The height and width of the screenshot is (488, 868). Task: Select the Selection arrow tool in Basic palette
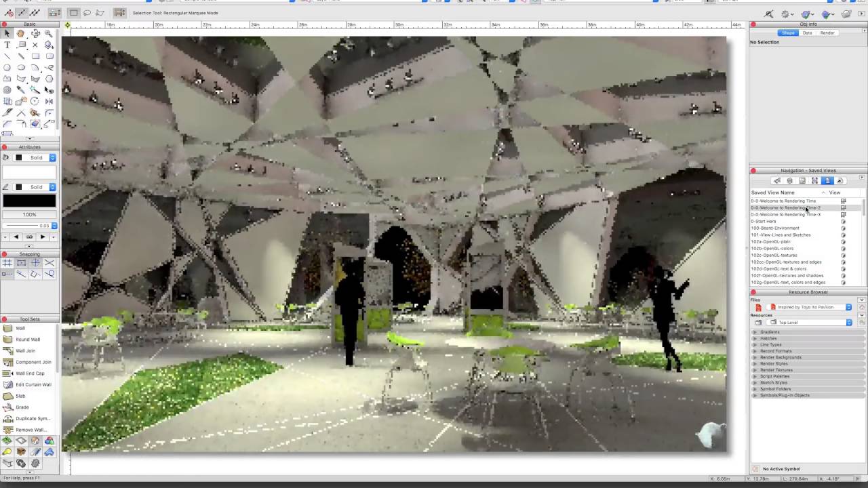click(7, 33)
